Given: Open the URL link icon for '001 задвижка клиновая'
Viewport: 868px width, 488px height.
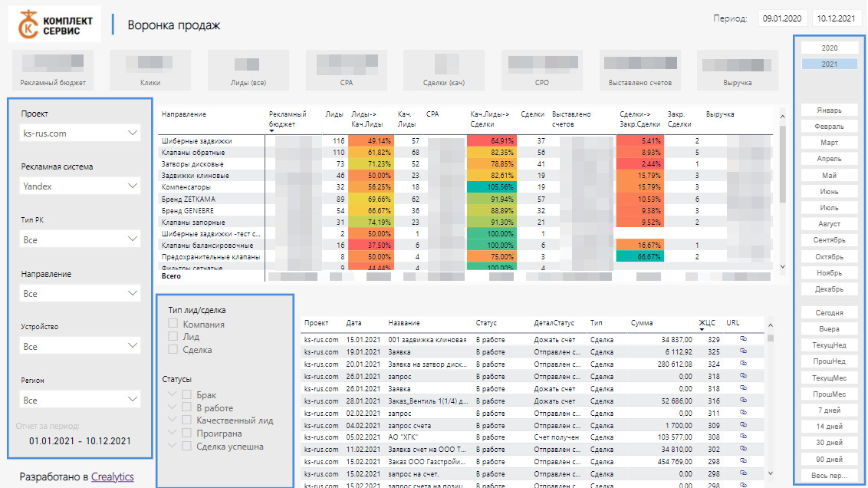Looking at the screenshot, I should click(744, 338).
